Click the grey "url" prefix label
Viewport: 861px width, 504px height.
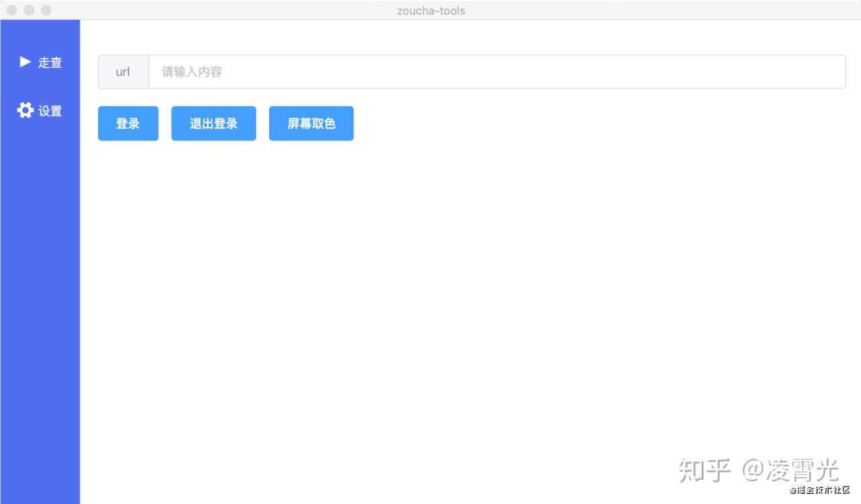click(123, 72)
